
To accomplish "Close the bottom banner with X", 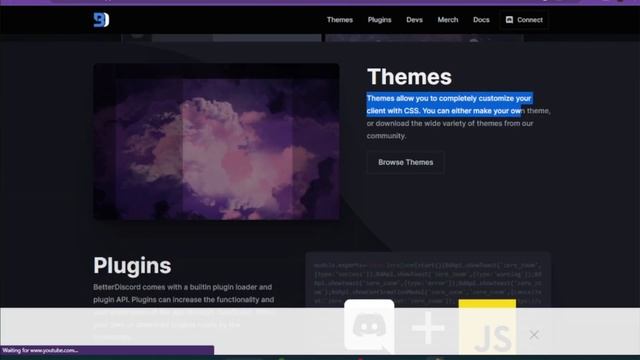I will 533,335.
